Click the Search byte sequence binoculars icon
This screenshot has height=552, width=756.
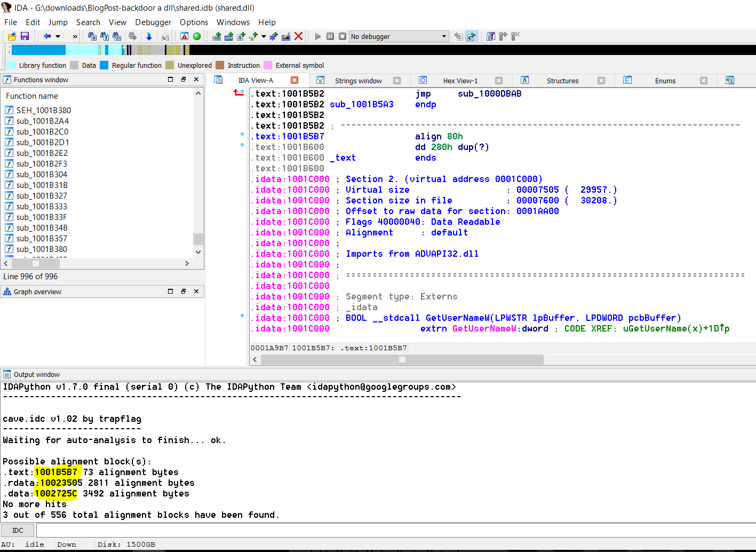[x=117, y=36]
